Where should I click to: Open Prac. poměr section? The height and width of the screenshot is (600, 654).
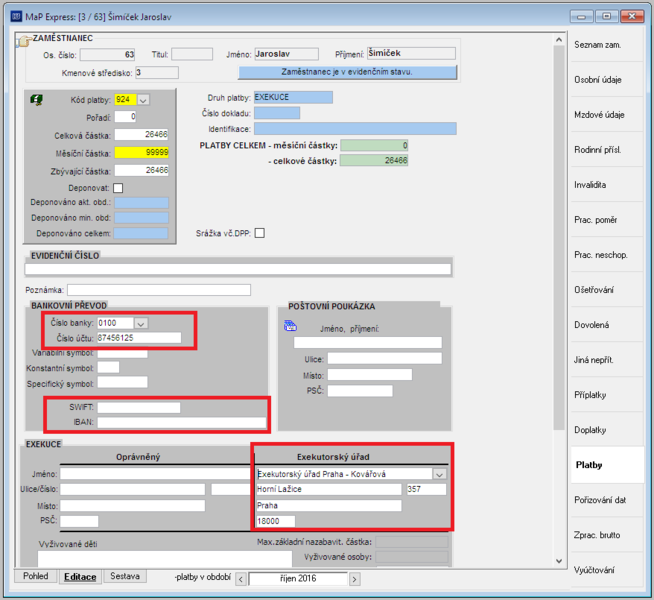click(x=606, y=220)
